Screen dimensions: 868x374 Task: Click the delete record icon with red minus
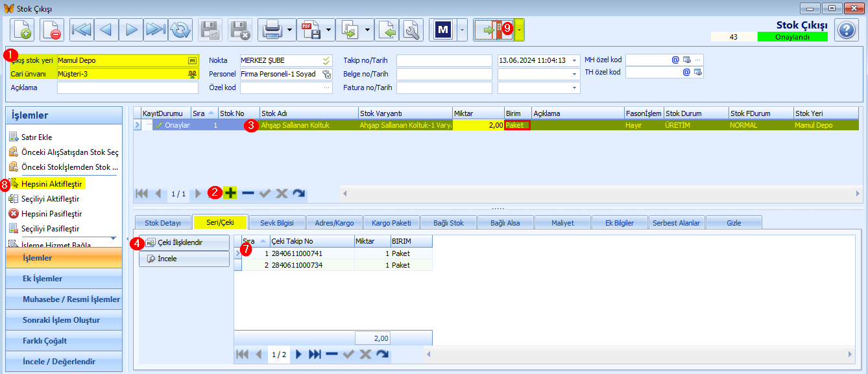coord(52,30)
